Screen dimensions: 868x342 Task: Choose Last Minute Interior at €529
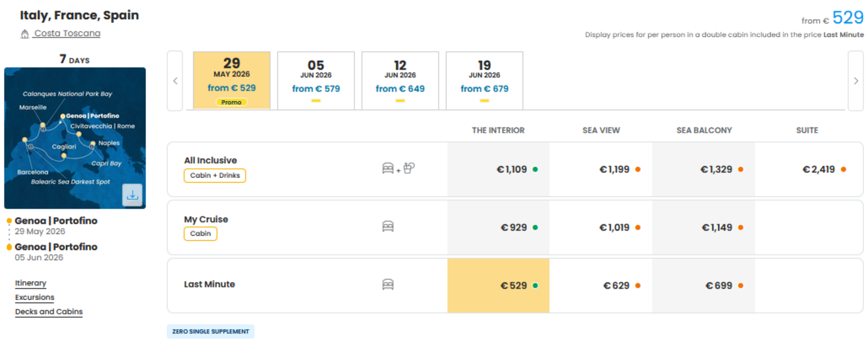[x=499, y=286]
